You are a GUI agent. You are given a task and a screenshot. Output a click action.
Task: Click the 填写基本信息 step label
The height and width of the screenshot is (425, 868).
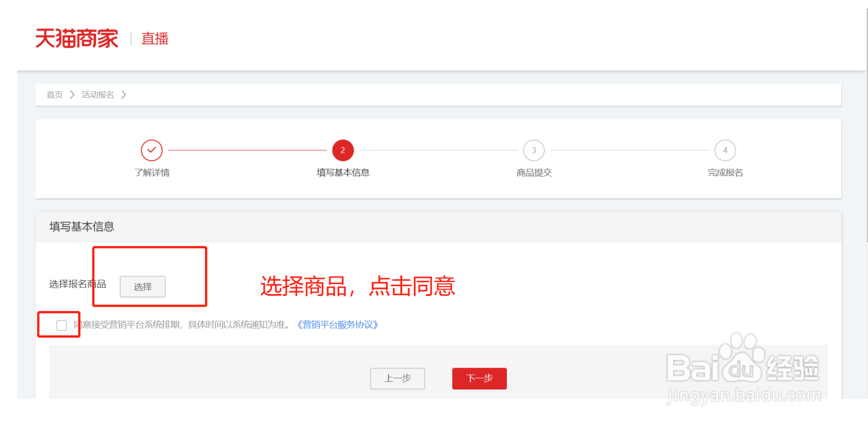(343, 173)
